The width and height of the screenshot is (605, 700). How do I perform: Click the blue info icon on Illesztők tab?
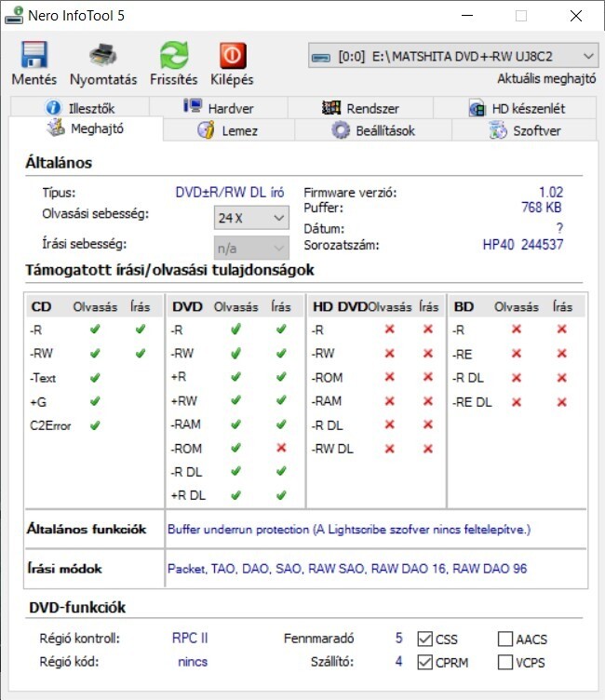pos(53,108)
